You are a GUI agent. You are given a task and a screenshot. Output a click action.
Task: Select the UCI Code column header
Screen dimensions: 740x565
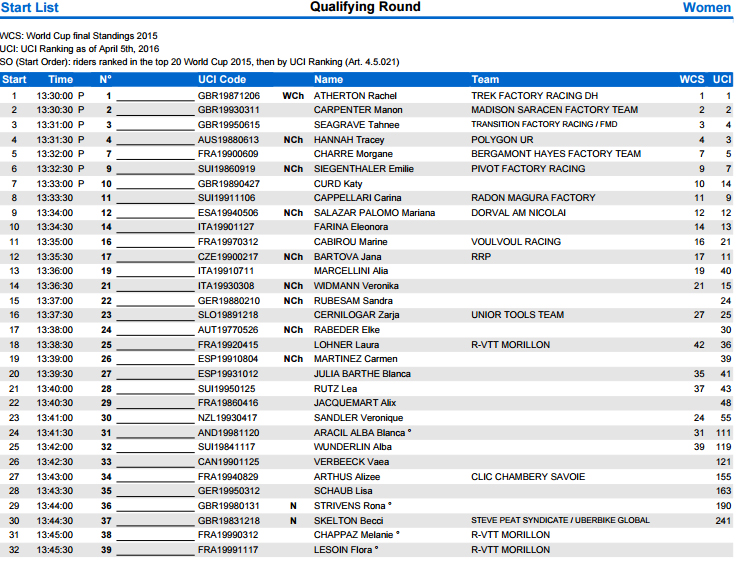221,79
